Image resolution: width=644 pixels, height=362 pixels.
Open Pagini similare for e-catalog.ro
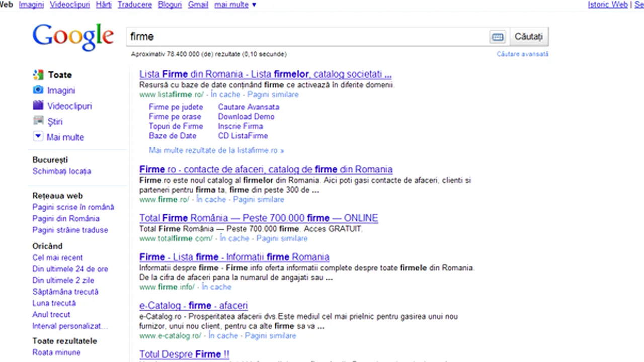(x=271, y=336)
